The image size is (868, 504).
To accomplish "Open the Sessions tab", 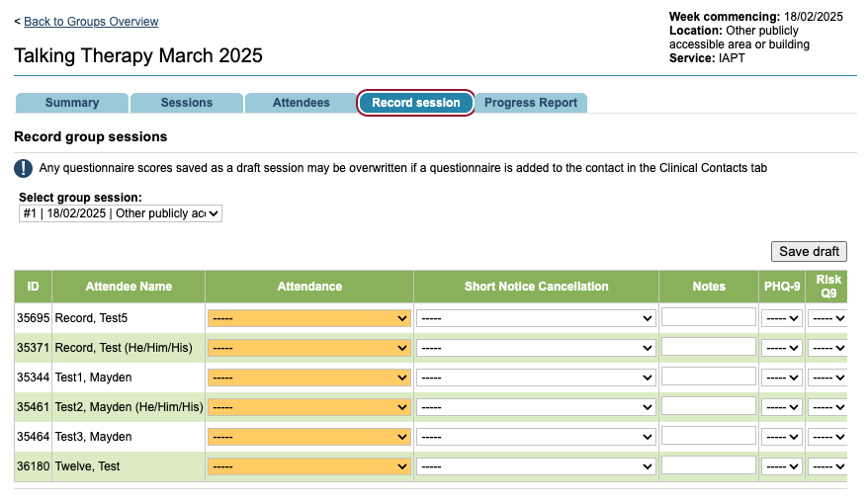I will tap(187, 103).
